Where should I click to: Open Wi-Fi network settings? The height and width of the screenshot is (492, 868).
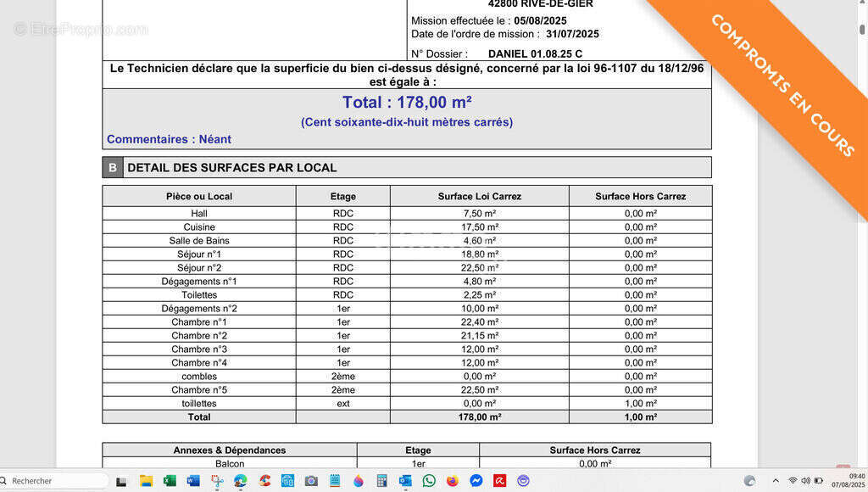coord(793,481)
